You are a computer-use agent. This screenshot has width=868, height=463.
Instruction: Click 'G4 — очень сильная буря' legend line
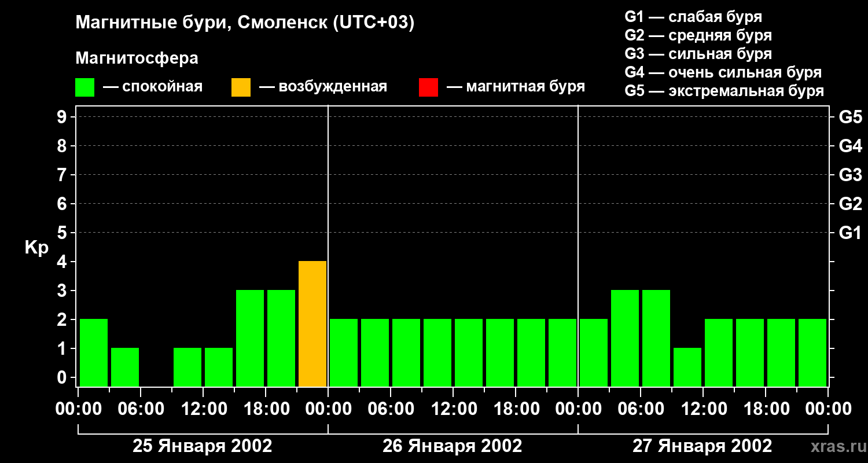723,72
